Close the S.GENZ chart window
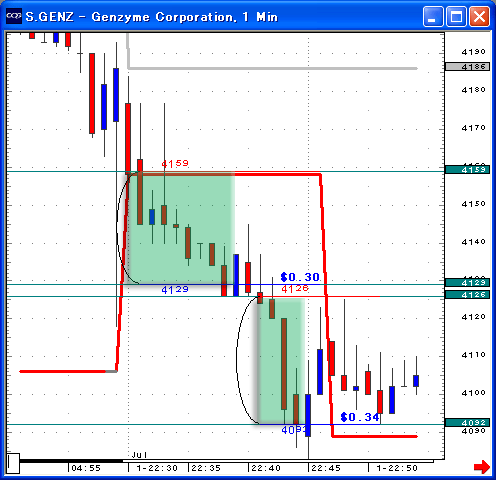 (480, 16)
